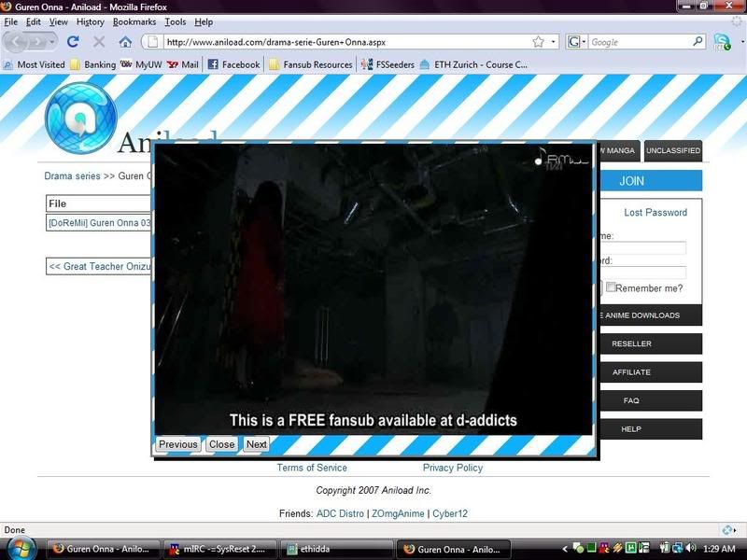
Task: Click the browser Back arrow button
Action: point(16,42)
